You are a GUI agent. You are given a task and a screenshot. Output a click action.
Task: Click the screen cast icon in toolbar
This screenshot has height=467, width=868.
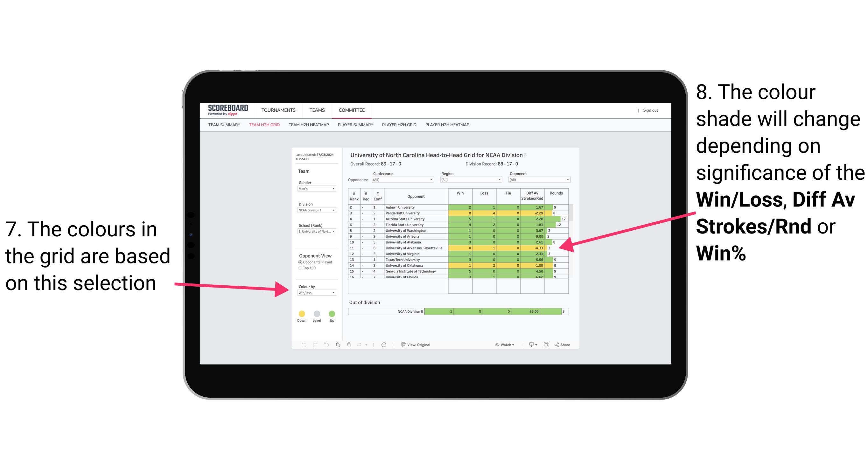530,344
